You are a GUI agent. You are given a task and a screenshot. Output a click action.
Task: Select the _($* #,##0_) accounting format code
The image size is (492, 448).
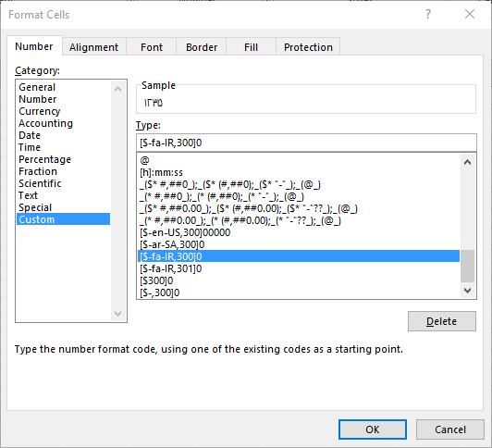coord(299,184)
